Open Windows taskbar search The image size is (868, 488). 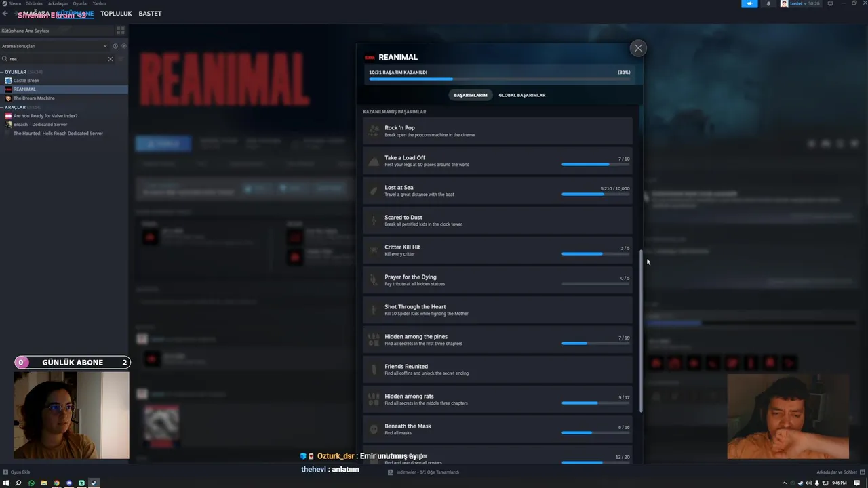click(18, 483)
